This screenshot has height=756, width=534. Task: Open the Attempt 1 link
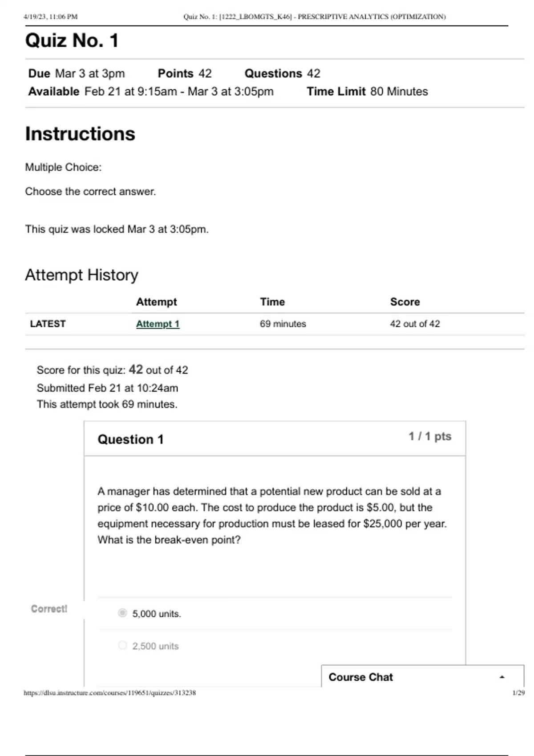[158, 324]
